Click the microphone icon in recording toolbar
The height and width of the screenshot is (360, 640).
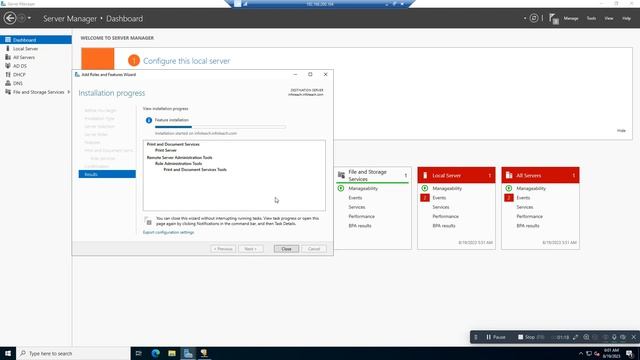click(x=614, y=337)
